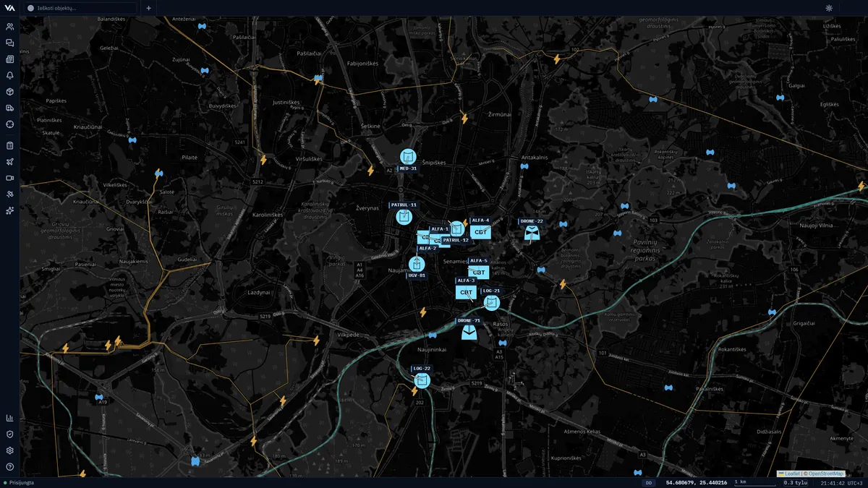Click the 1 km scale bar
The width and height of the screenshot is (868, 488).
point(754,482)
